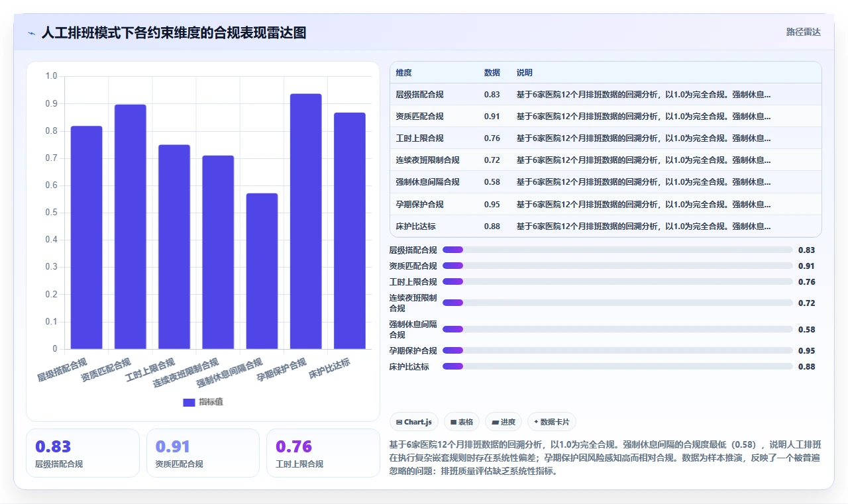Select the 数据卡片 pill
This screenshot has width=848, height=504.
552,422
